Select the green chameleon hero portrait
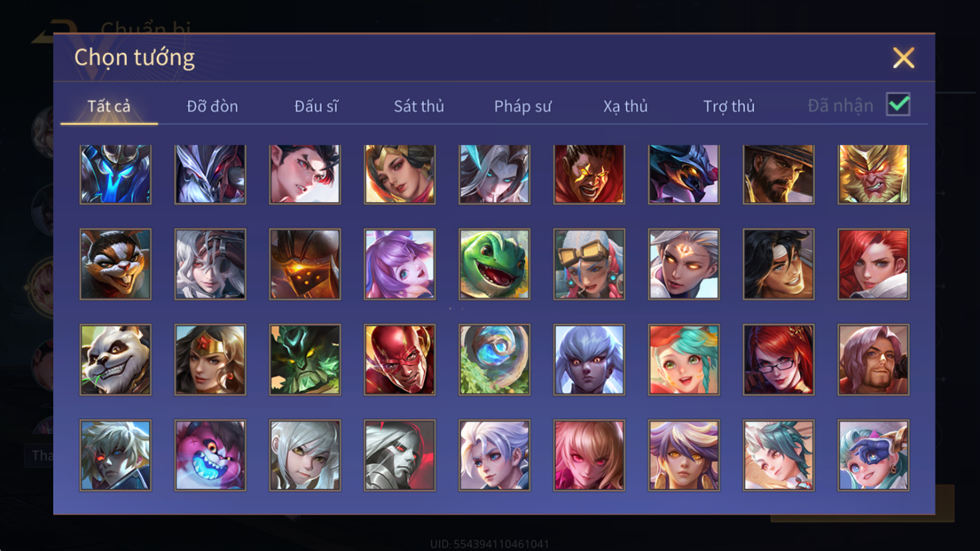The image size is (980, 551). tap(494, 265)
